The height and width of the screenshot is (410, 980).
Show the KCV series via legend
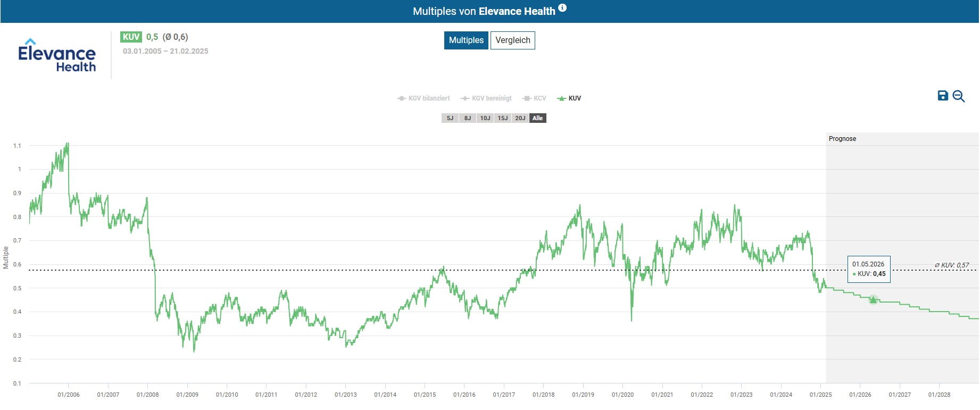[x=535, y=98]
